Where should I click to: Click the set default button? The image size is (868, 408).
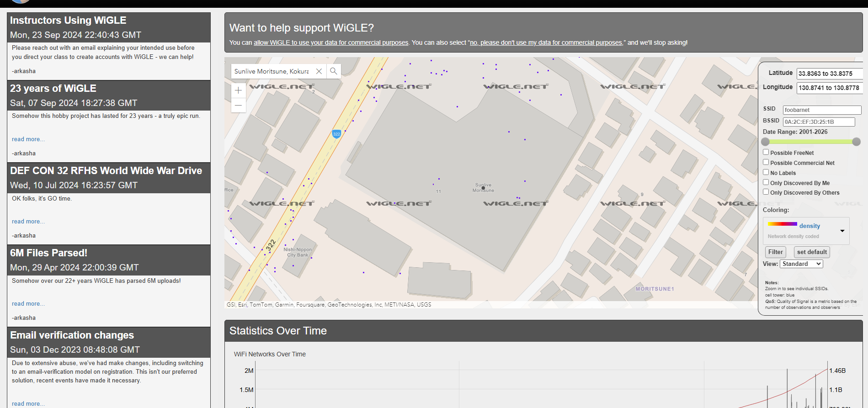coord(812,252)
